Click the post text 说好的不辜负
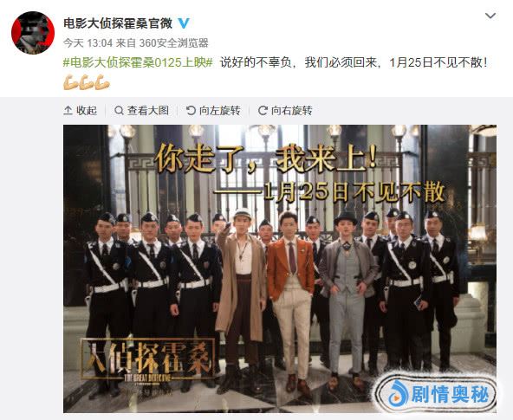Viewport: 513px width, 420px height. tap(256, 62)
